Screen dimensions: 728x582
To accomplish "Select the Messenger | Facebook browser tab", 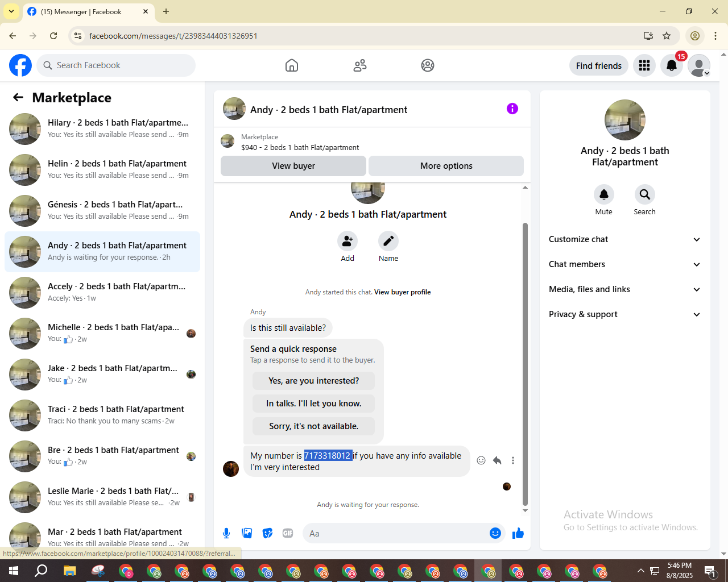I will [88, 12].
